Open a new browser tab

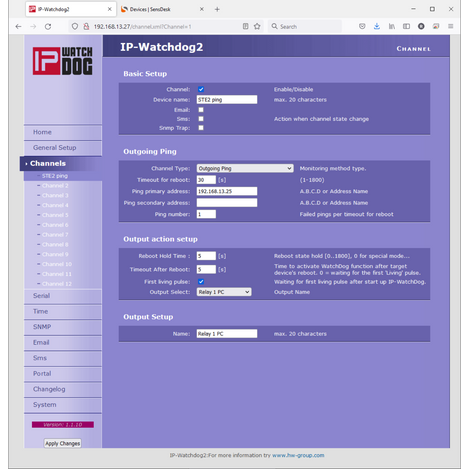click(217, 9)
